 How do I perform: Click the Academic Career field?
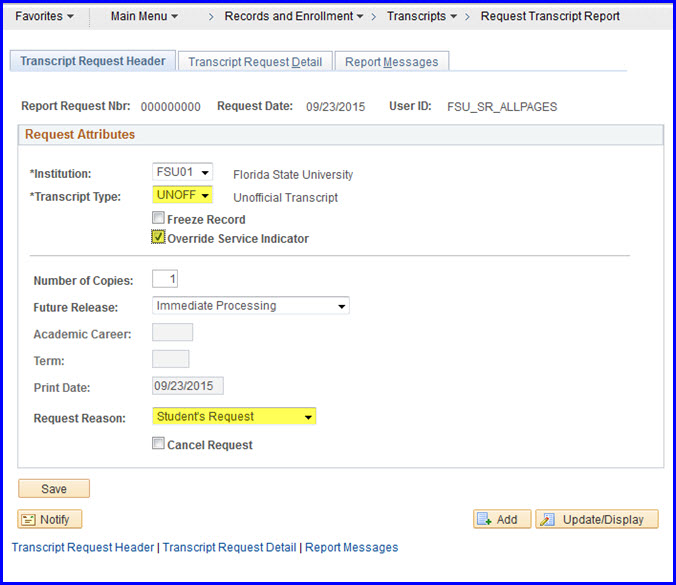click(x=172, y=332)
